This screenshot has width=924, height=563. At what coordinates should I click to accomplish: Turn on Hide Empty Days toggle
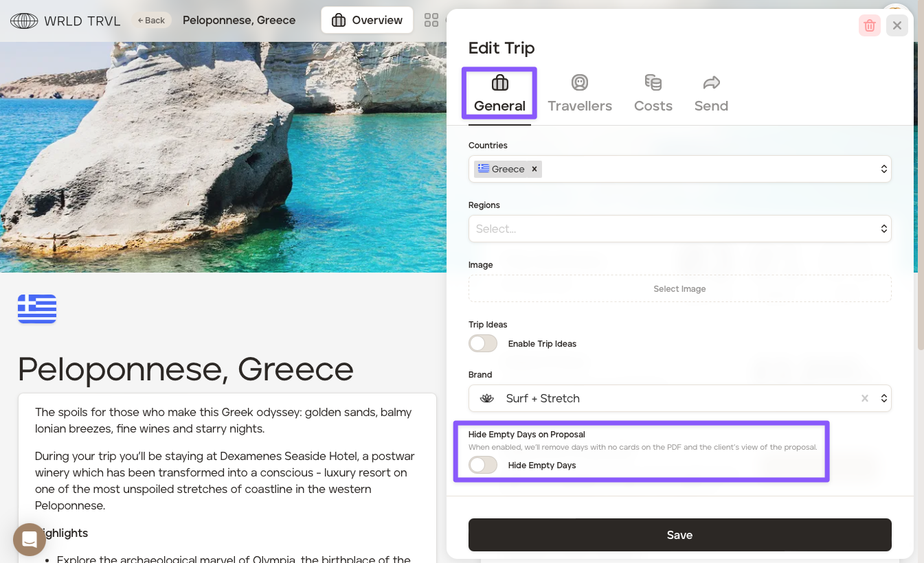[x=483, y=465]
